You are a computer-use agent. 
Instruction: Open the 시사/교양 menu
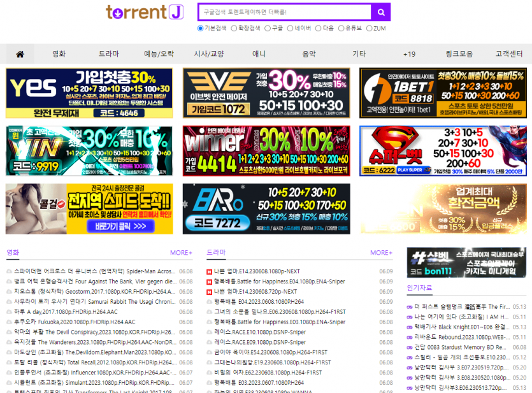click(209, 54)
